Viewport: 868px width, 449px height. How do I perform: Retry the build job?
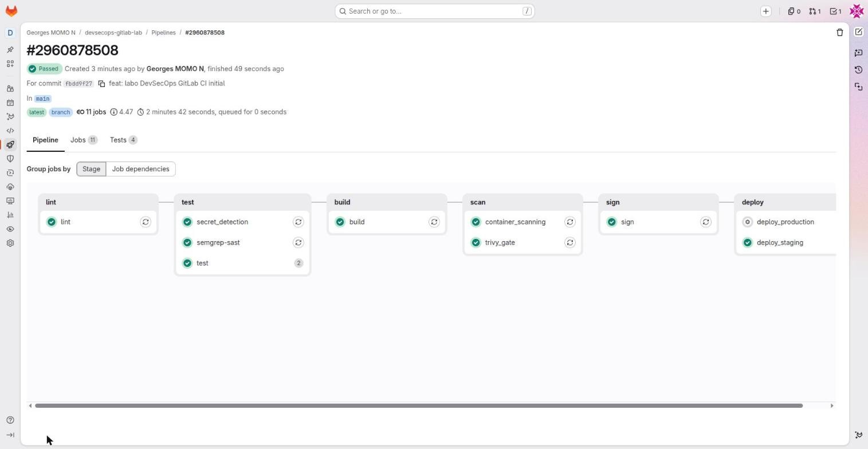pos(434,222)
